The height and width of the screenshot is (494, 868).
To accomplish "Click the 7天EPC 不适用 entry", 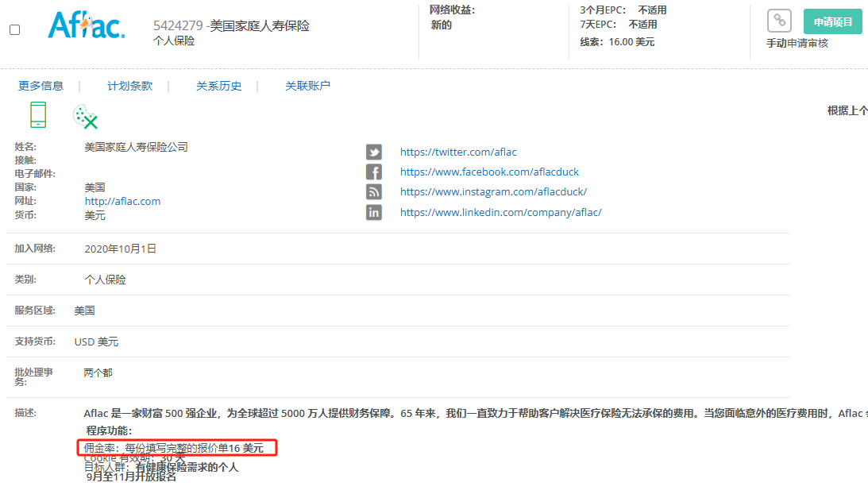I will [x=619, y=25].
